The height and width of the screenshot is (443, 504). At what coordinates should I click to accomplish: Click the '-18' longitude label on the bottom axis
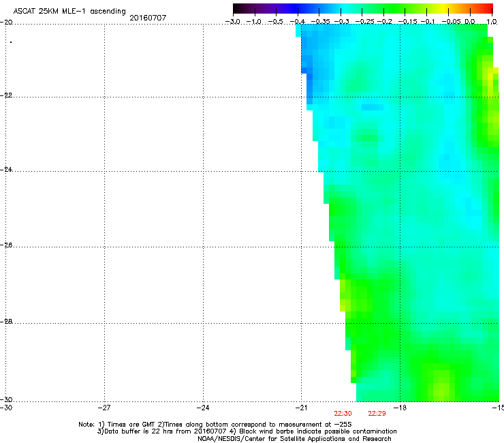[400, 408]
